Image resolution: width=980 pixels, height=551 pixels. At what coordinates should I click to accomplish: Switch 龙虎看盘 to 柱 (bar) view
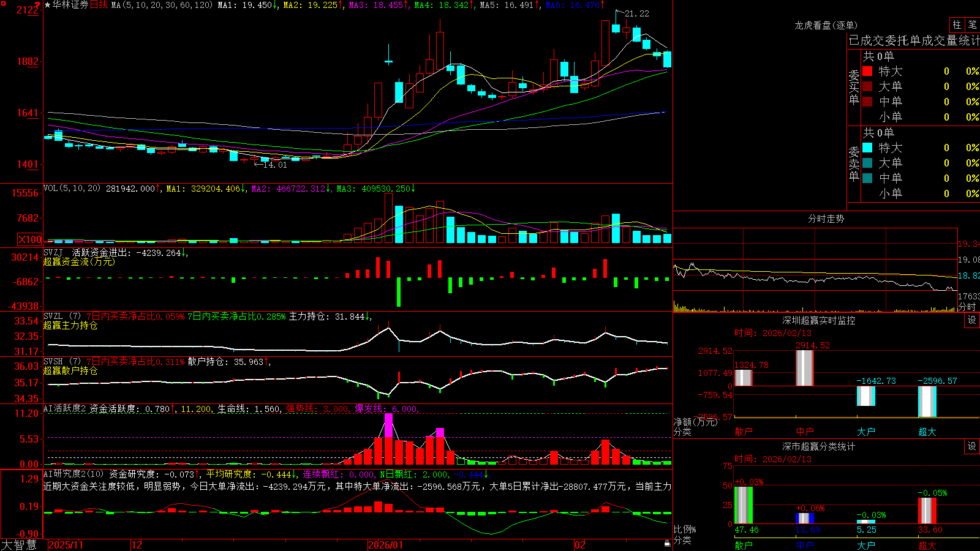click(x=957, y=24)
